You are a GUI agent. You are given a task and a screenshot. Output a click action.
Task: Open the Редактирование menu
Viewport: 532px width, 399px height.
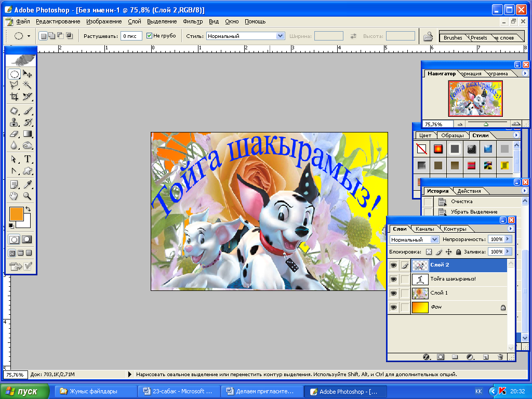tap(58, 21)
